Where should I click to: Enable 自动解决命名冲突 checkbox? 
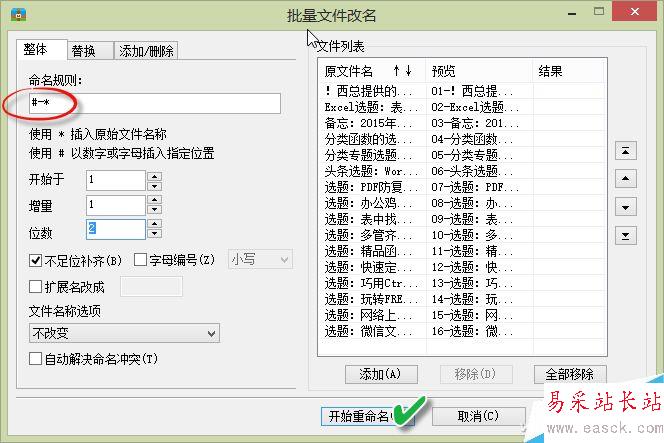[x=37, y=359]
